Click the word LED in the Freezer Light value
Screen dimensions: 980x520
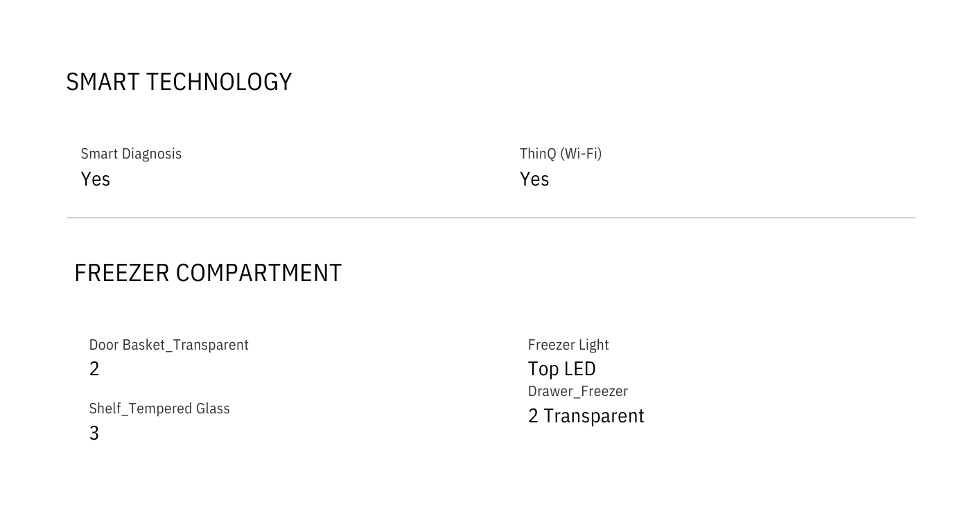coord(580,369)
